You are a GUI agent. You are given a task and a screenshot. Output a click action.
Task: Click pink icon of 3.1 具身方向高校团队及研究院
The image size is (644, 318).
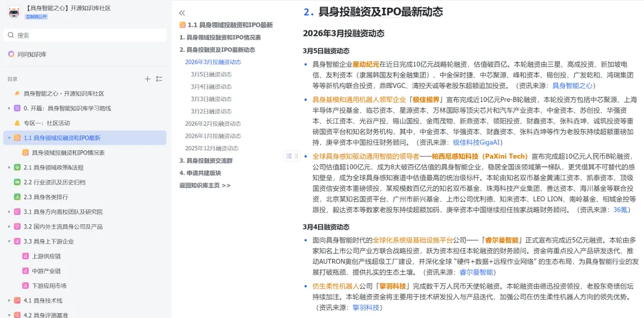17,212
